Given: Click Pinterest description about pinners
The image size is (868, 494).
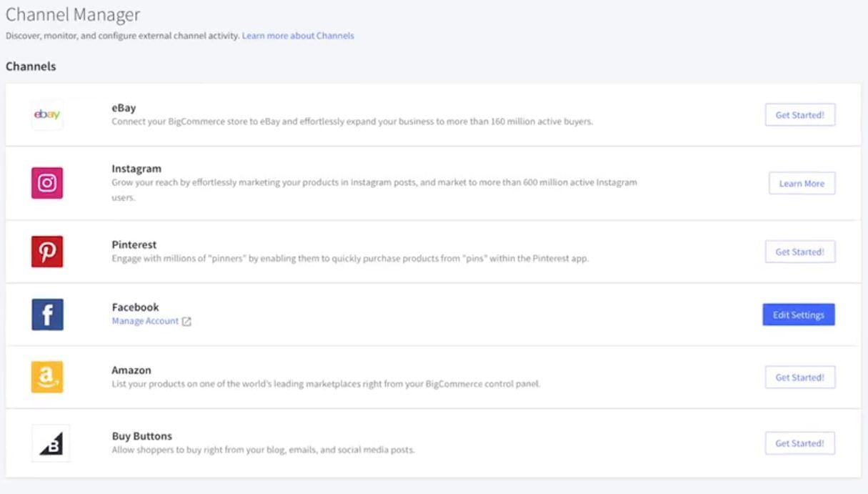Looking at the screenshot, I should pos(350,258).
